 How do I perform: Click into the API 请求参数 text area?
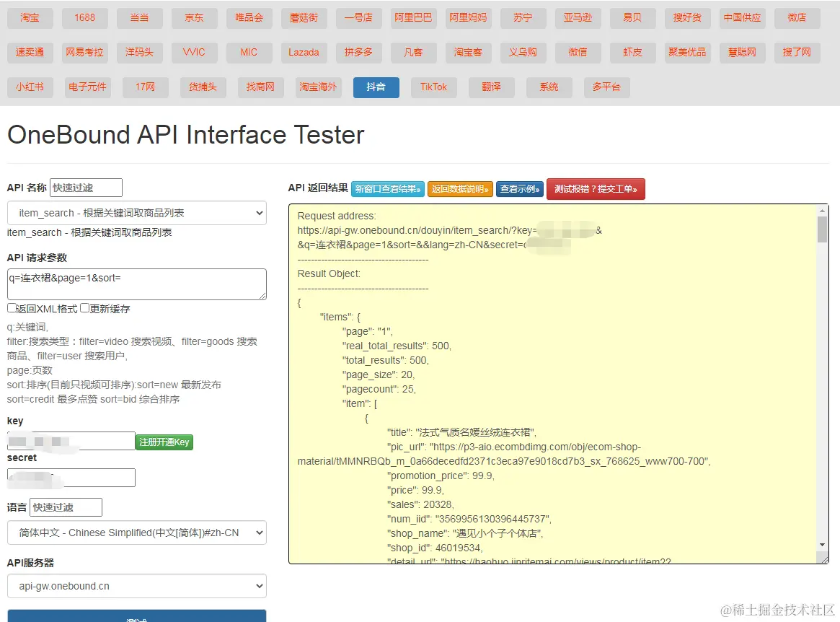137,284
